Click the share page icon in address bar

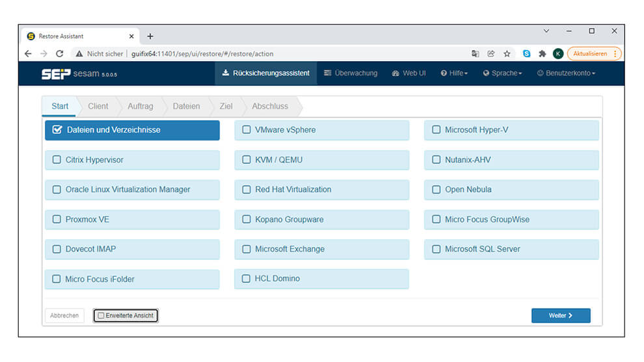pyautogui.click(x=491, y=54)
